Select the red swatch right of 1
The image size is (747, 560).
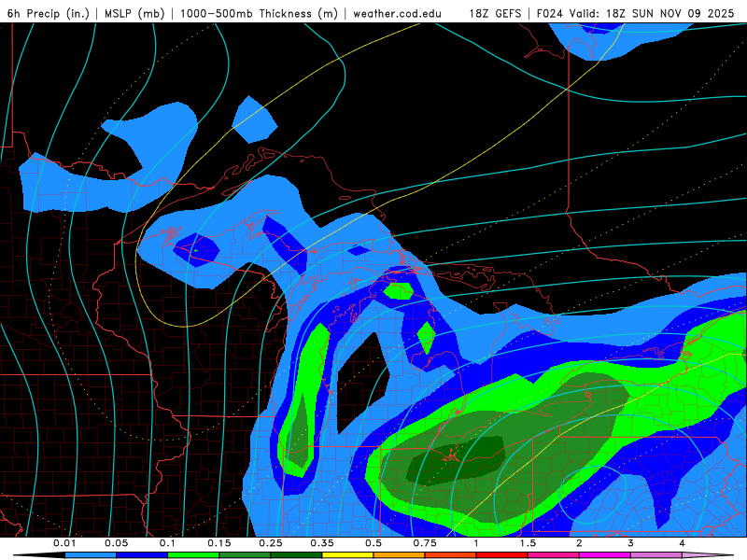pyautogui.click(x=502, y=555)
